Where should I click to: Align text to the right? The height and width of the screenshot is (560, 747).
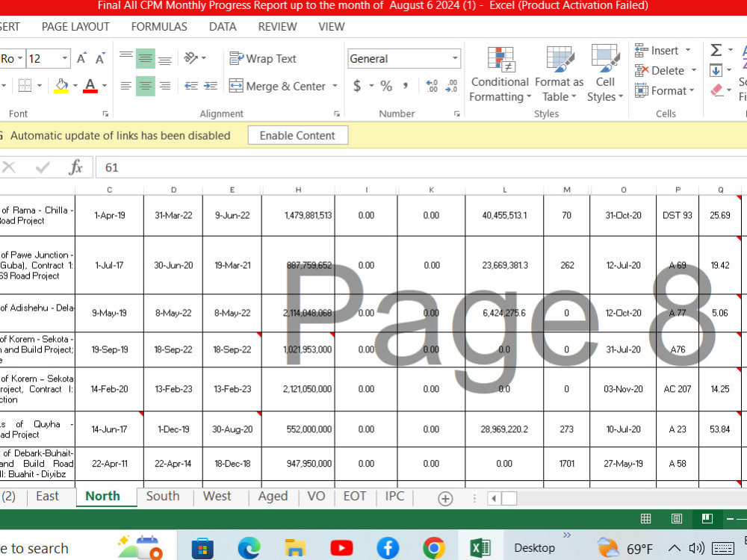tap(165, 86)
